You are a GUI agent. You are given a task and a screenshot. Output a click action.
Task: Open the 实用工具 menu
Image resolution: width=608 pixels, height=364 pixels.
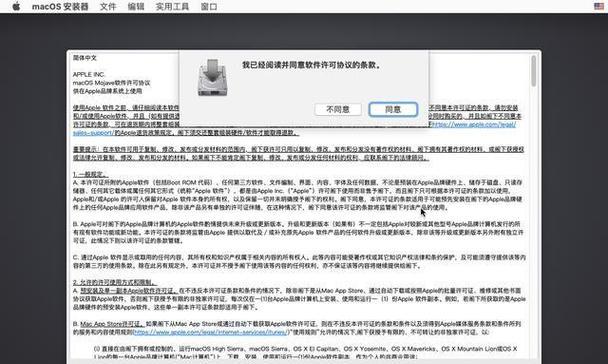tap(172, 7)
